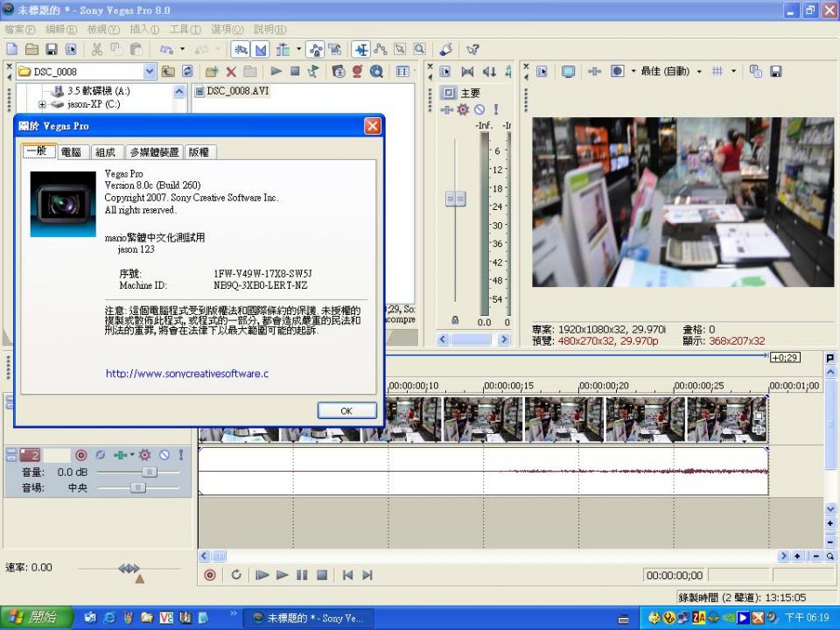Adjust the track 音量 volume slider
This screenshot has width=840, height=630.
pyautogui.click(x=149, y=472)
